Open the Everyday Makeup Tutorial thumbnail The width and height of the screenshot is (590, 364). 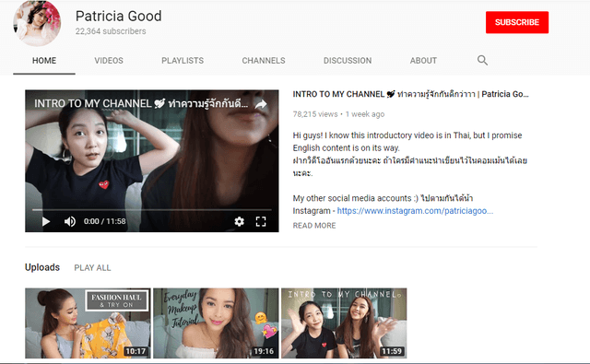pyautogui.click(x=216, y=323)
